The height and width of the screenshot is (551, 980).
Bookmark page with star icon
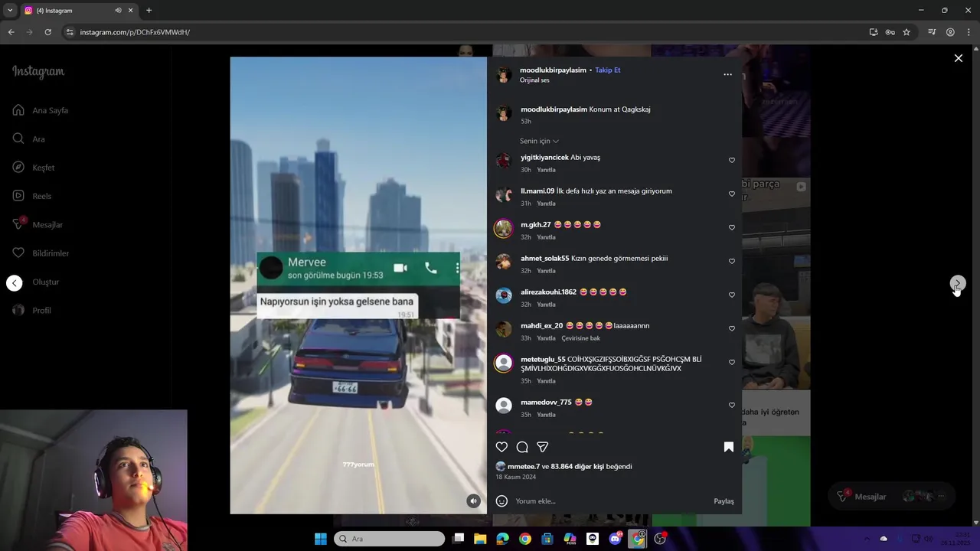pyautogui.click(x=906, y=32)
